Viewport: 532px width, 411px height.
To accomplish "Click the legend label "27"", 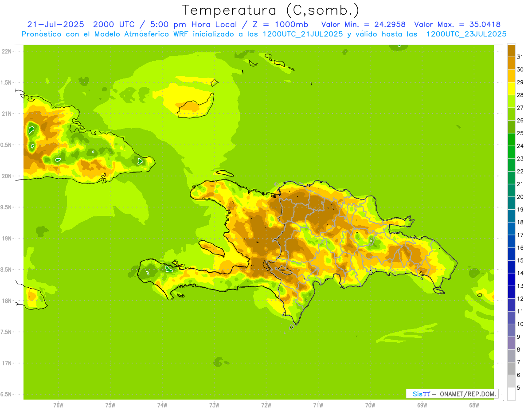I will [520, 108].
